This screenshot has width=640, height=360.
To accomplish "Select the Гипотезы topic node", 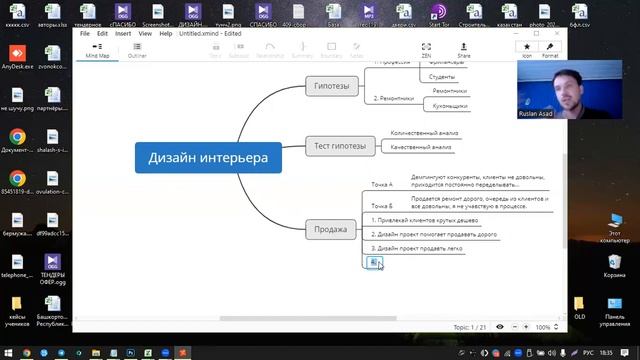I will [332, 86].
